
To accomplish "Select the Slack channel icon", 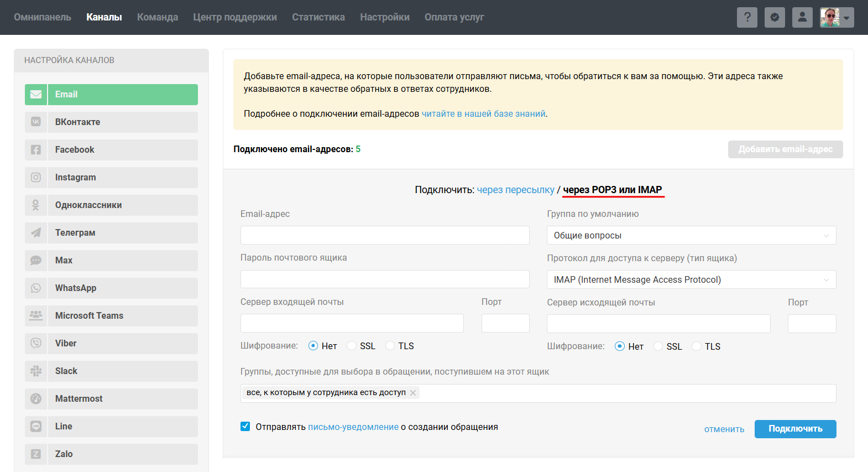I will (x=36, y=371).
